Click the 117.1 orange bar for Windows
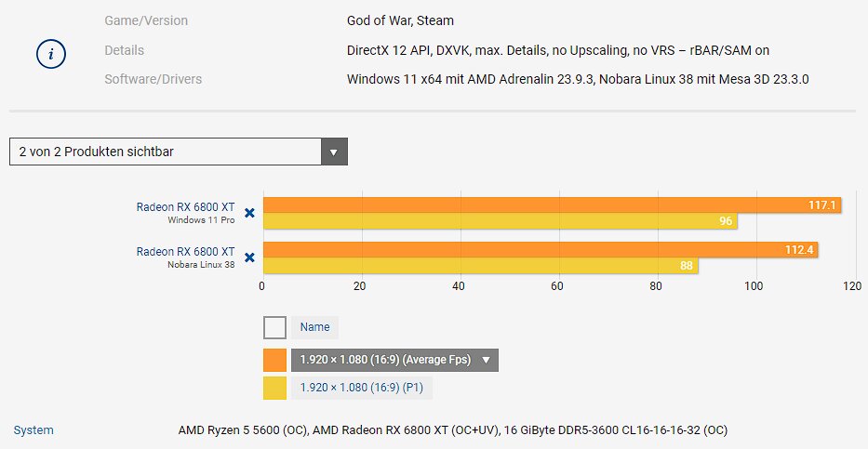 (x=552, y=205)
